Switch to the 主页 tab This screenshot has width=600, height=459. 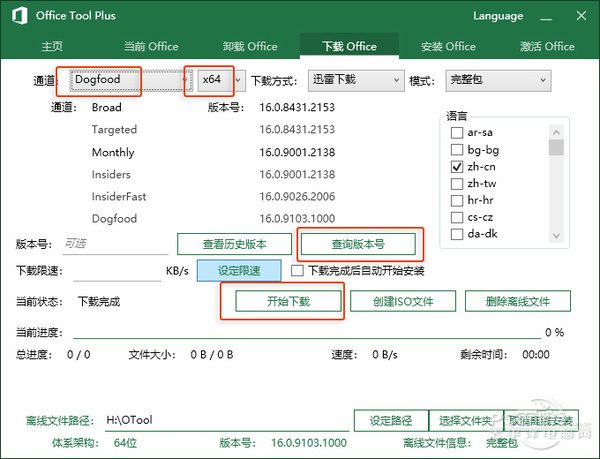coord(52,46)
